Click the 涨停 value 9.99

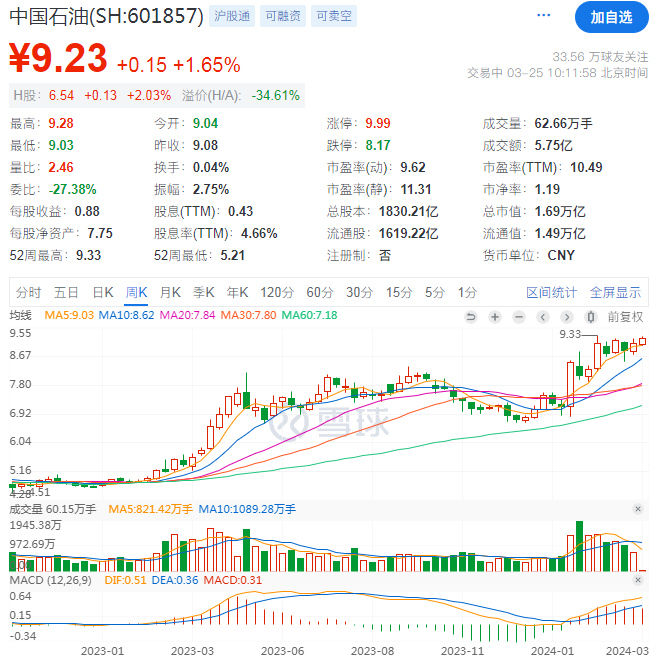378,123
